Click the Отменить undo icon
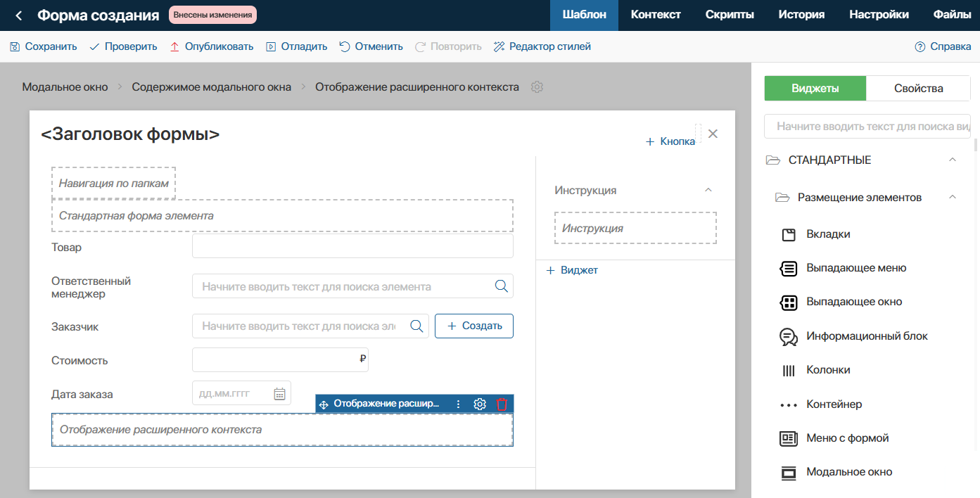 [345, 46]
